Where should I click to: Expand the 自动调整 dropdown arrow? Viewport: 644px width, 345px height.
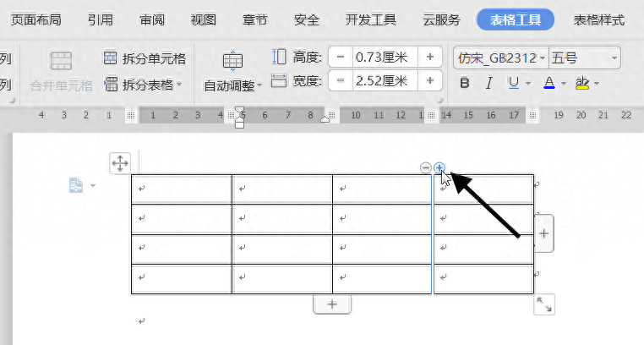coord(259,86)
